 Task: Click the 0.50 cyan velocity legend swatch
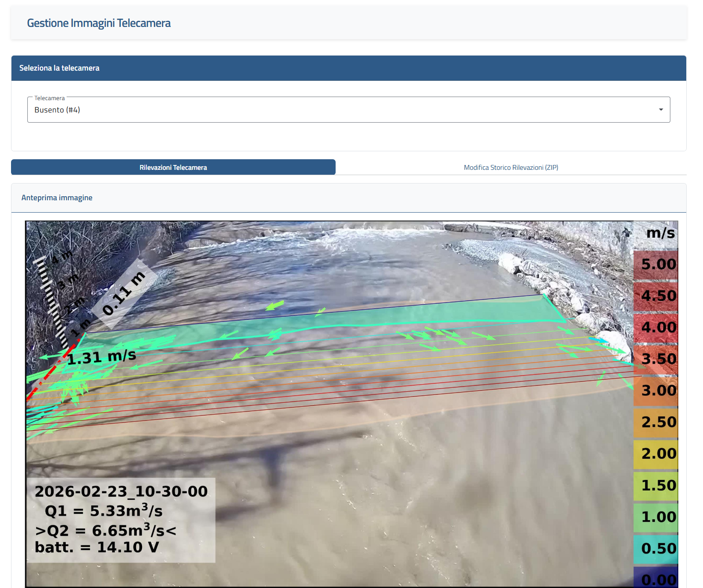tap(656, 548)
